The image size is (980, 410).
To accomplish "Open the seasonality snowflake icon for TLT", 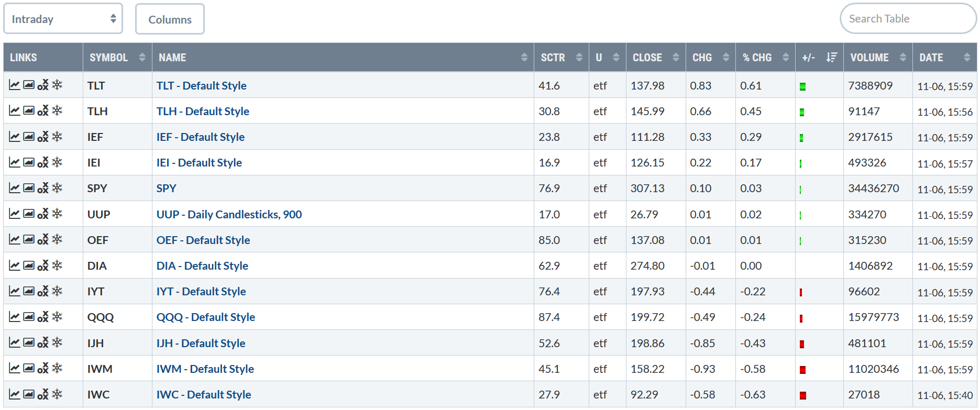I will 57,84.
